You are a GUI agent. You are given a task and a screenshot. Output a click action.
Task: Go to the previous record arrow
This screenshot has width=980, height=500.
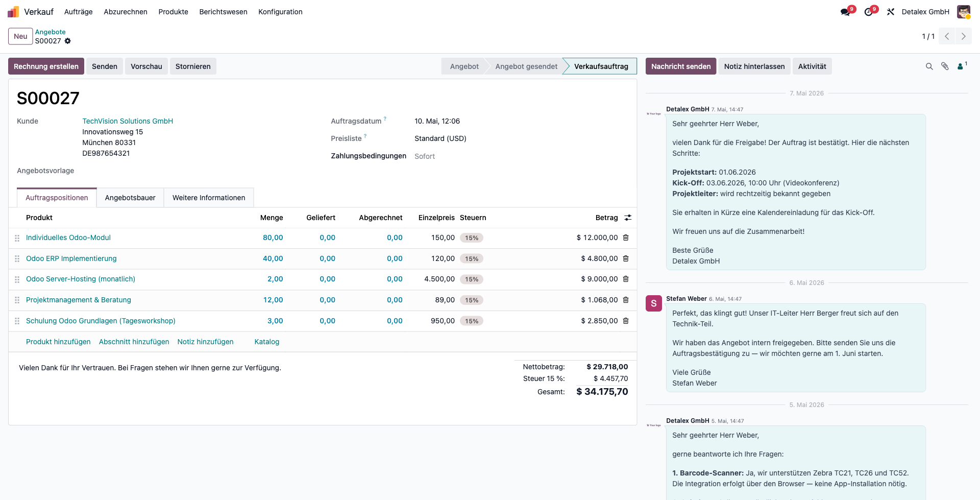click(x=947, y=36)
